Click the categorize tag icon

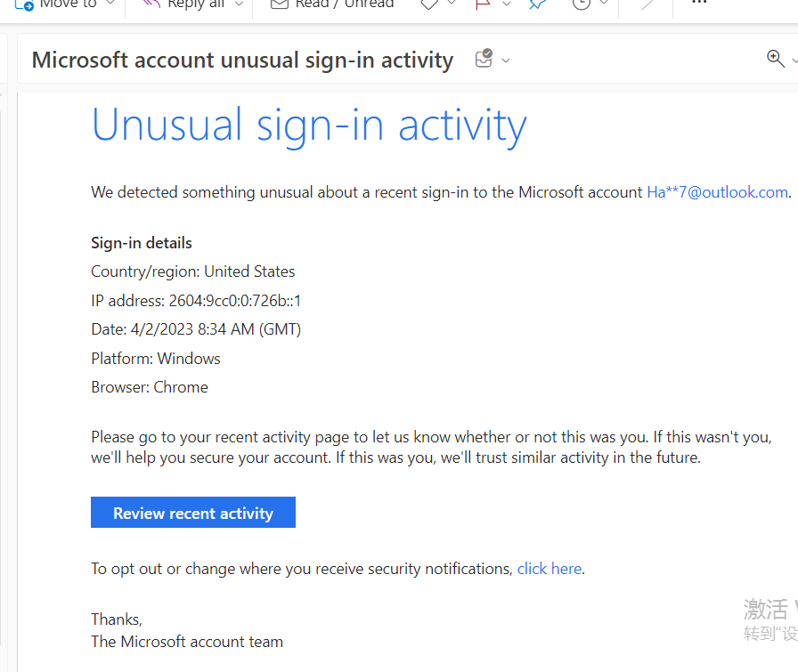click(x=429, y=4)
